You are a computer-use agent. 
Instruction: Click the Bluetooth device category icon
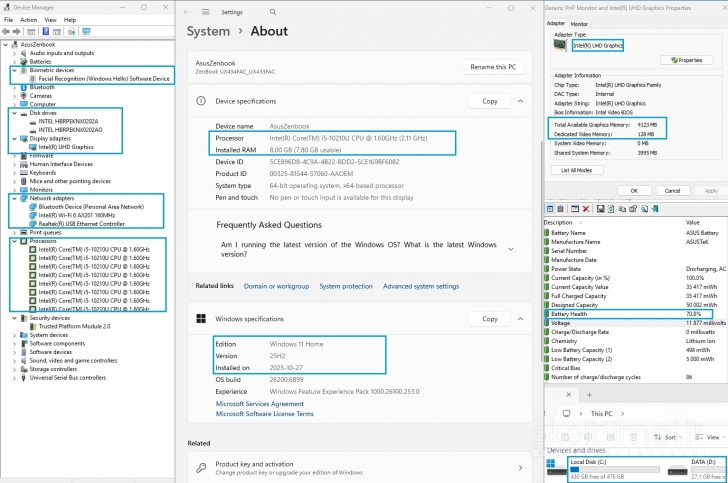click(22, 87)
